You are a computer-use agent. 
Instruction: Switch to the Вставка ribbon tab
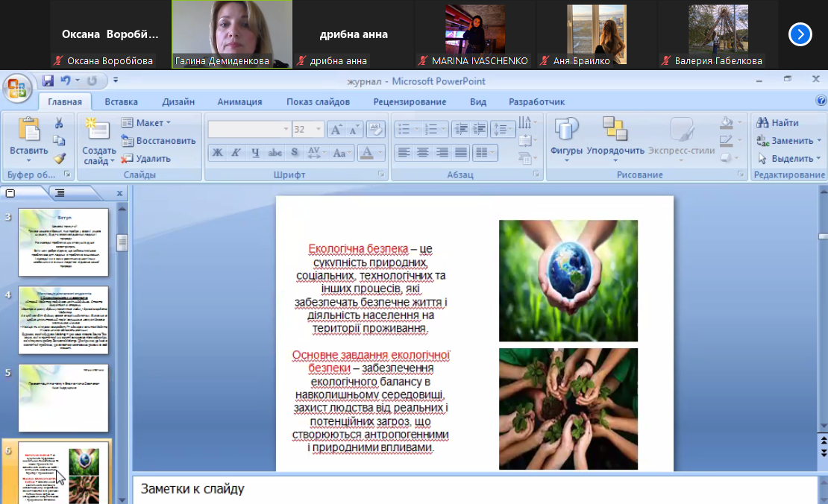coord(121,102)
